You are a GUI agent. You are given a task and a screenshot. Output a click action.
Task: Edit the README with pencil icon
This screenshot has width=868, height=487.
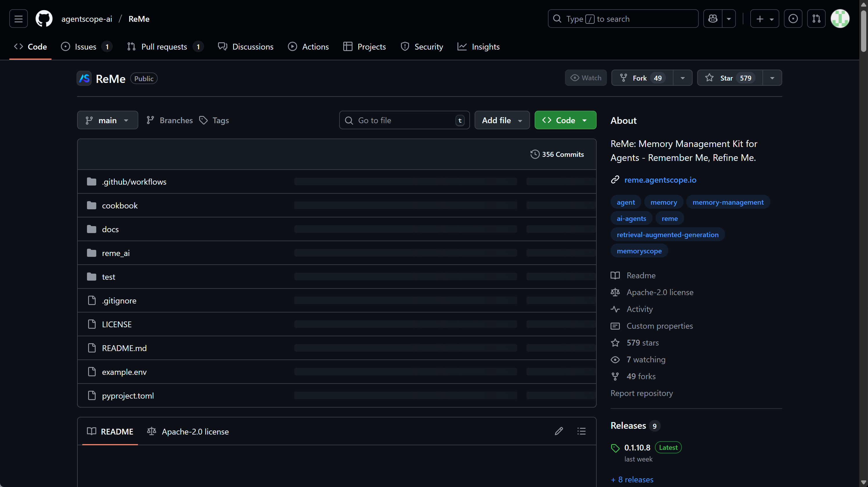tap(559, 431)
